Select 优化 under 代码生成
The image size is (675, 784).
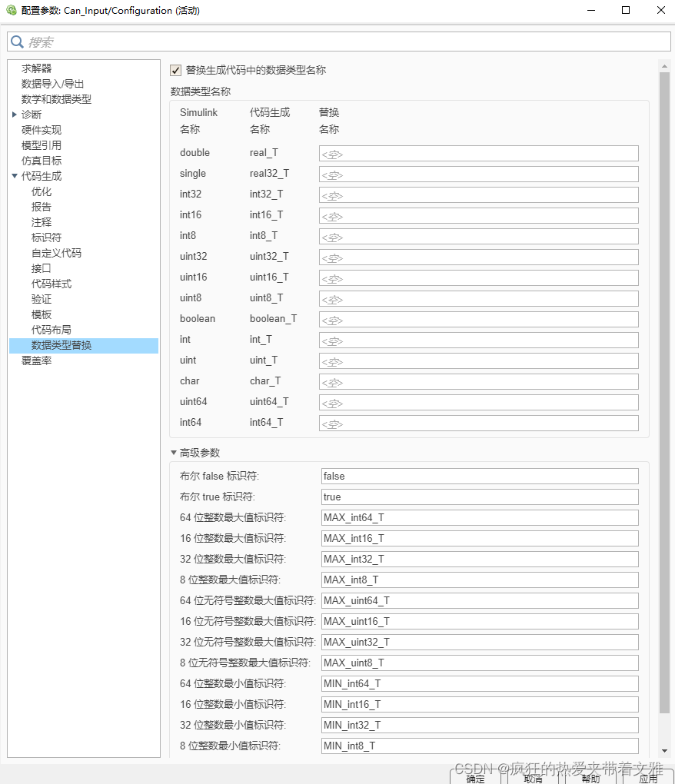(x=41, y=191)
